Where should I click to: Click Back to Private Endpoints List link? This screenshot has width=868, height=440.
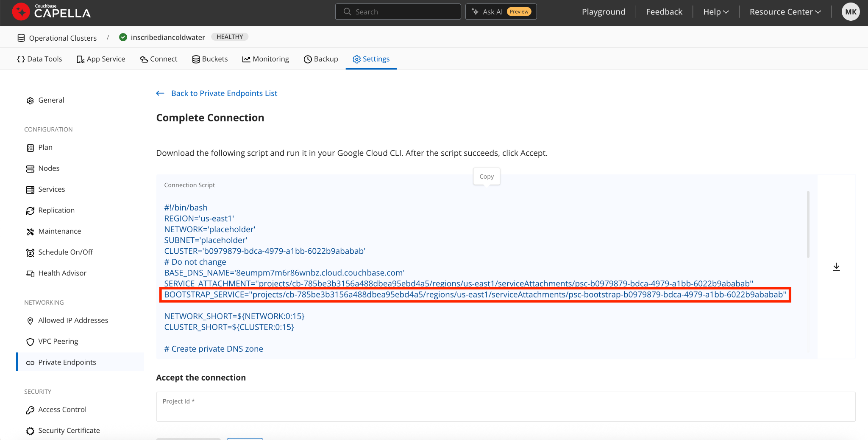[224, 93]
